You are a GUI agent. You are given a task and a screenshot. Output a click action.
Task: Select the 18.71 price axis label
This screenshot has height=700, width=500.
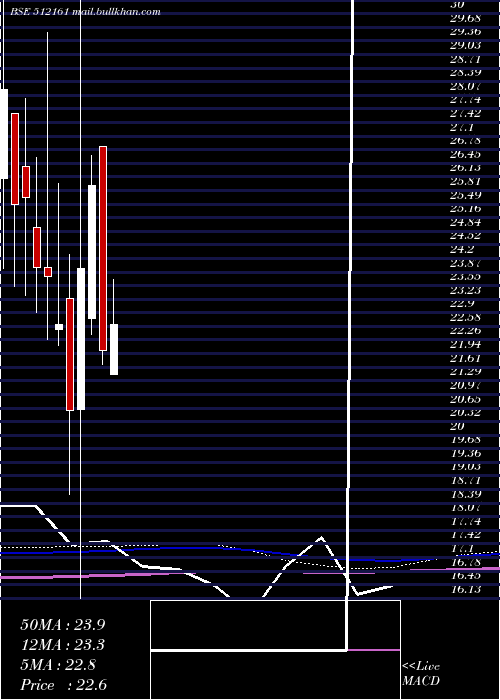tap(466, 480)
